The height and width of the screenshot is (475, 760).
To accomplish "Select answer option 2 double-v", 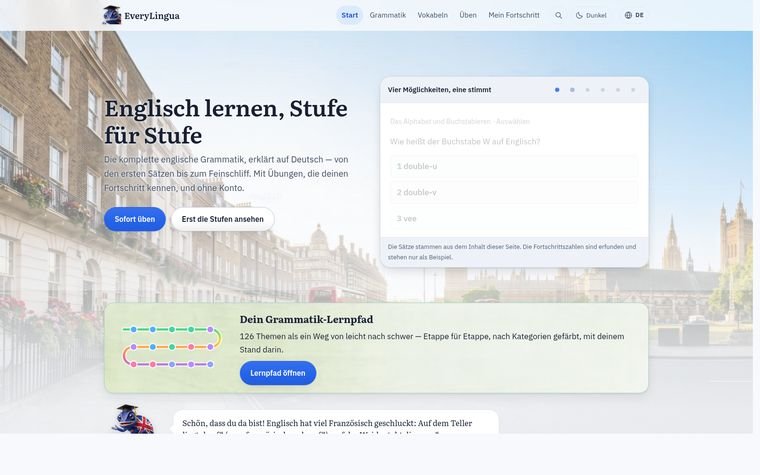I will point(514,192).
